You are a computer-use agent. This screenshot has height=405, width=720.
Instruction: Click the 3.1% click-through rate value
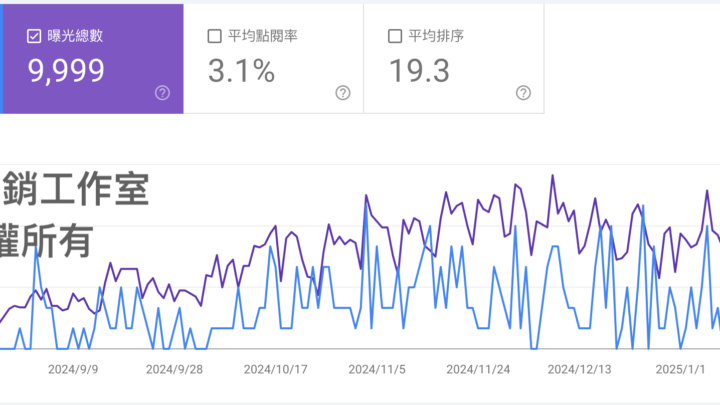click(240, 71)
